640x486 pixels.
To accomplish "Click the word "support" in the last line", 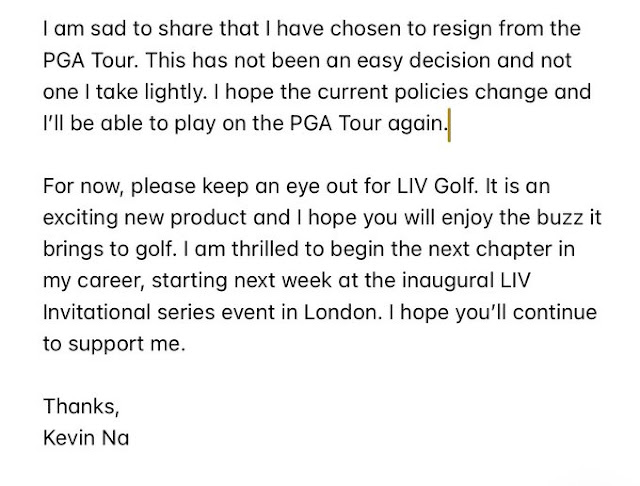I will (x=105, y=345).
